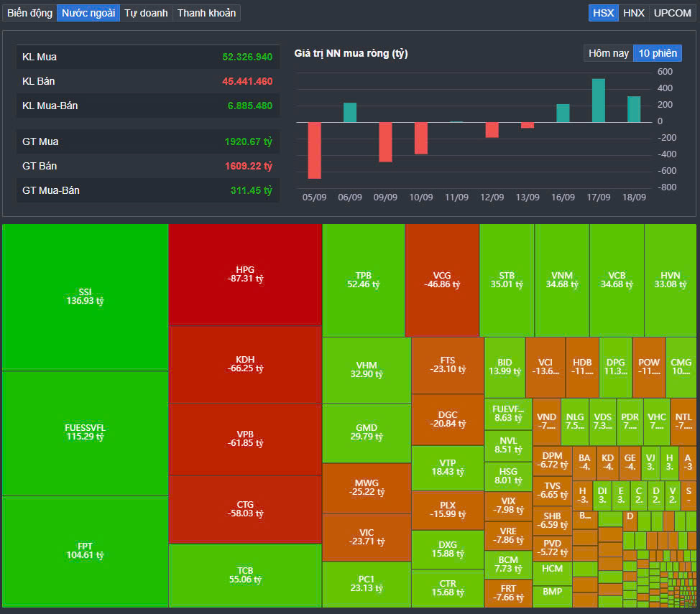
Task: Click the 05/09 red bar
Action: (314, 150)
